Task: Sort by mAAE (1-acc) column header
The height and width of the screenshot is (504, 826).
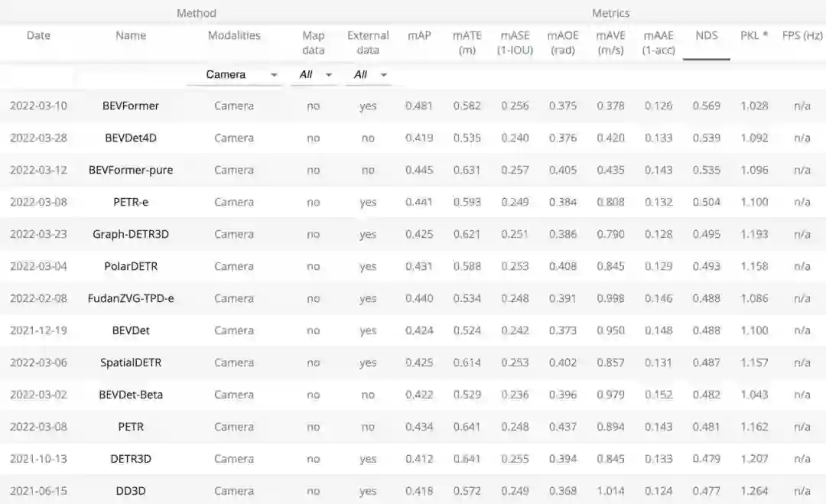Action: pyautogui.click(x=659, y=43)
